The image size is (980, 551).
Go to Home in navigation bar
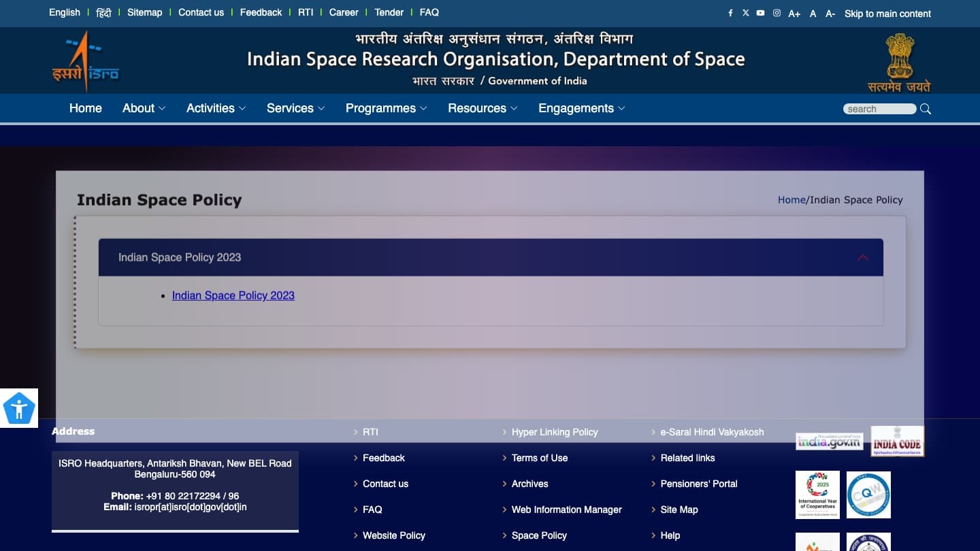(x=86, y=108)
